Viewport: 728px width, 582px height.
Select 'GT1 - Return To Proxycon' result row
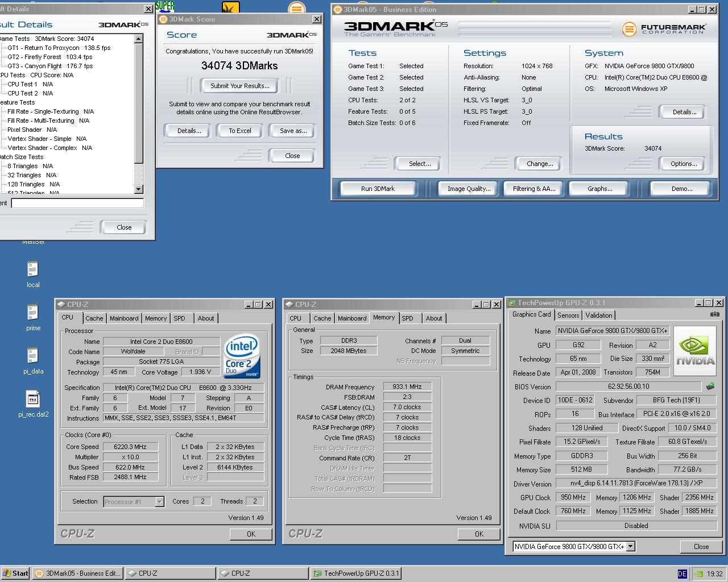click(59, 48)
